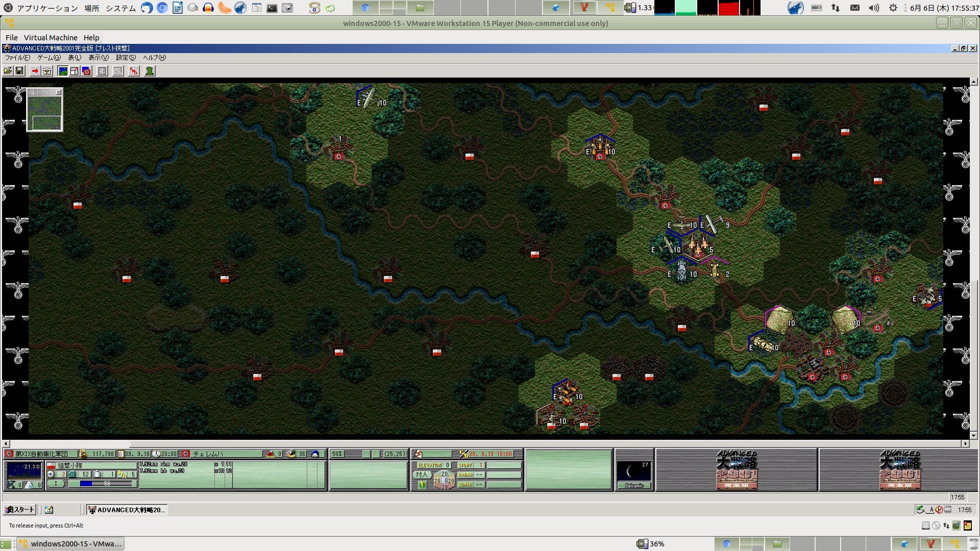Open the ゲーム(G) menu
980x551 pixels.
48,58
